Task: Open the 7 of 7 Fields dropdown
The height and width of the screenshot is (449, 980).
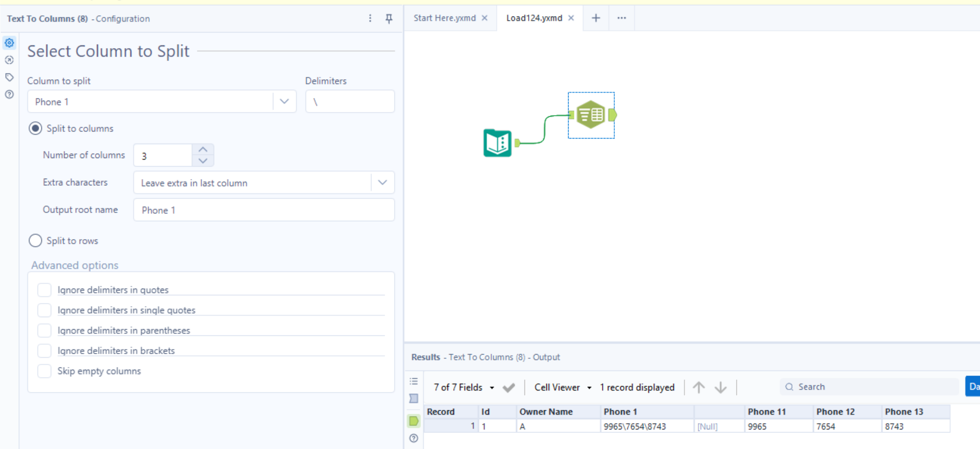Action: click(x=492, y=387)
